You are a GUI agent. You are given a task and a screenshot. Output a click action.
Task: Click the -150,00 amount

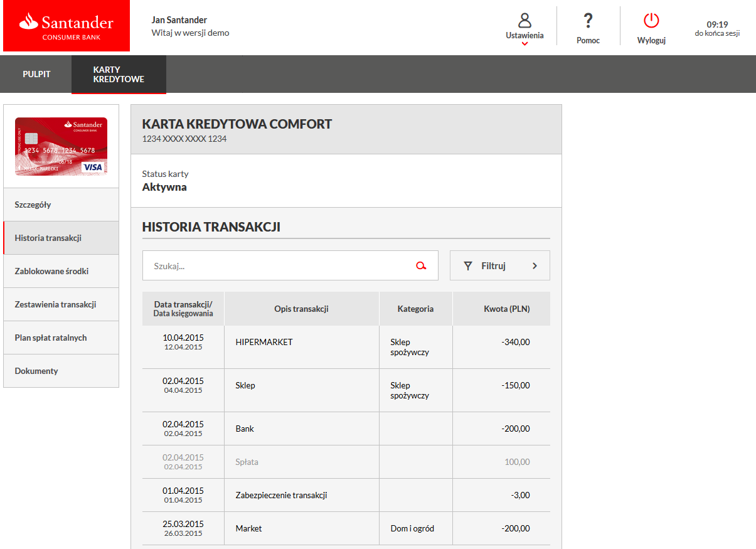coord(516,385)
